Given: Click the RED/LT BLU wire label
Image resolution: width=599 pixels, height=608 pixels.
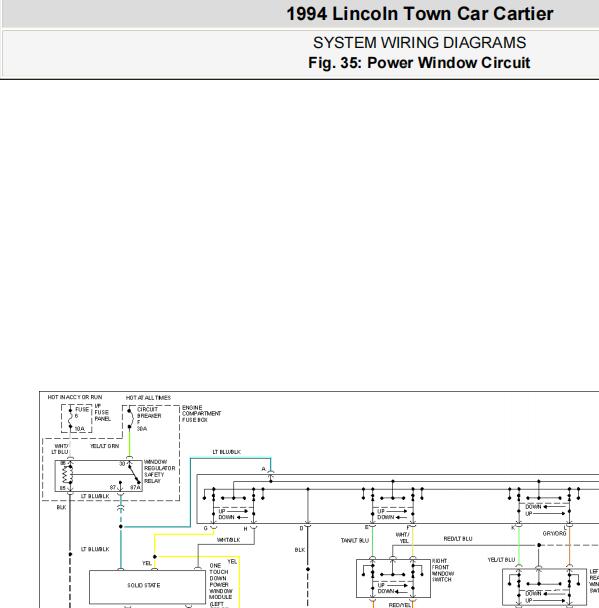Looking at the screenshot, I should 458,539.
